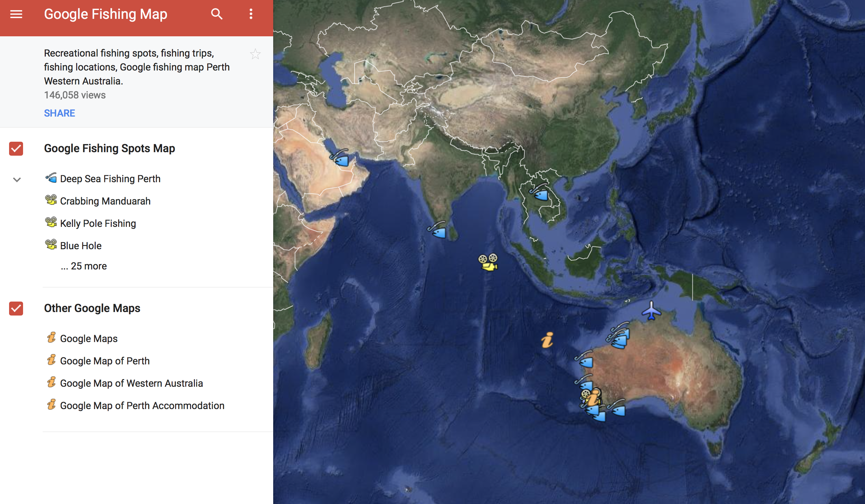Collapse the Deep Sea Fishing Perth chevron
Image resolution: width=865 pixels, height=504 pixels.
17,180
